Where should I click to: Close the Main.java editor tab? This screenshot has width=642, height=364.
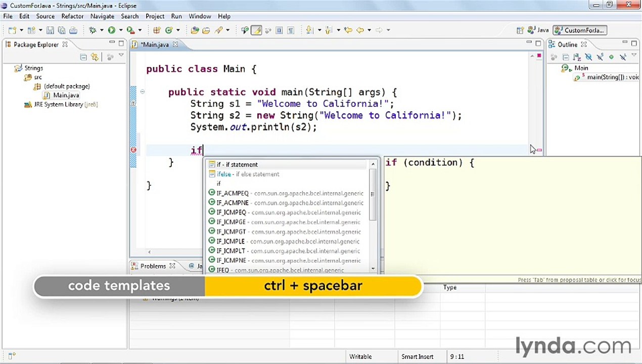[175, 44]
